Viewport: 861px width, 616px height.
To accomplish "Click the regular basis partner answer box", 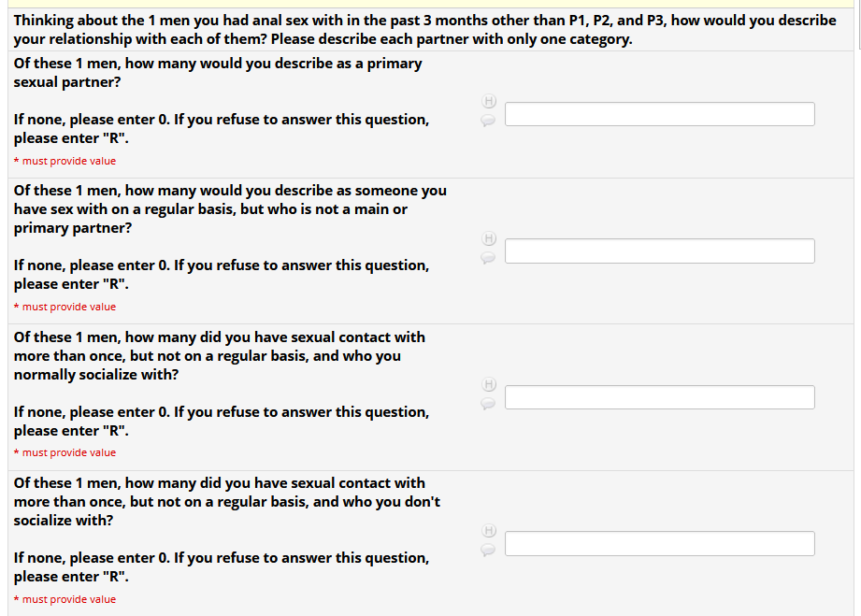I will (659, 251).
